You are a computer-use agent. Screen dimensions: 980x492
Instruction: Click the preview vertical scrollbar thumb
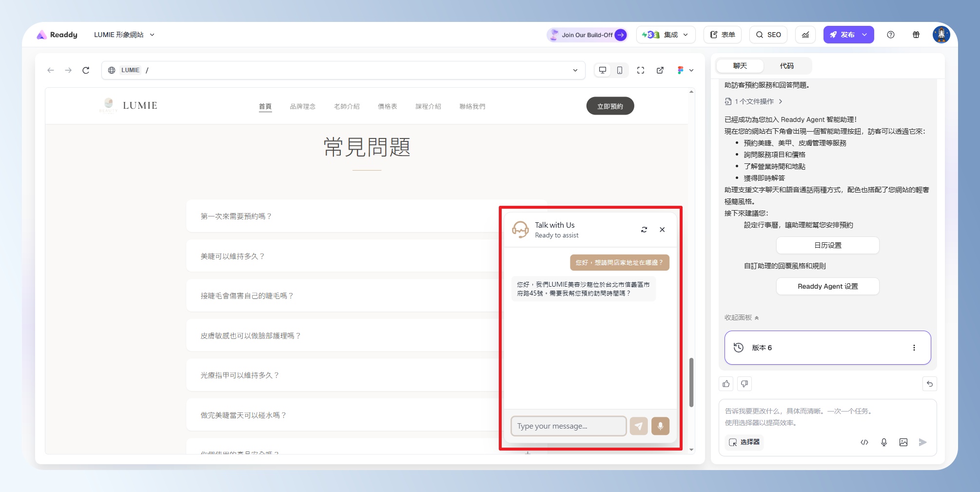(691, 382)
